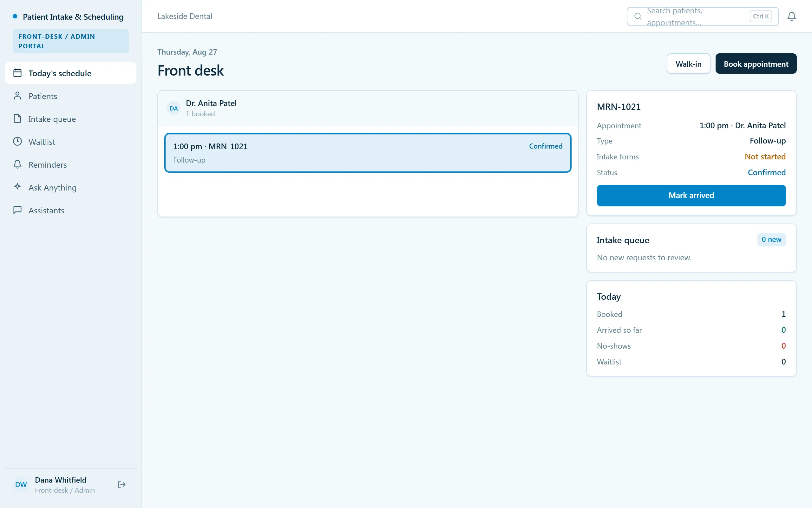Click the Arrived so far row
The width and height of the screenshot is (812, 508).
click(691, 330)
